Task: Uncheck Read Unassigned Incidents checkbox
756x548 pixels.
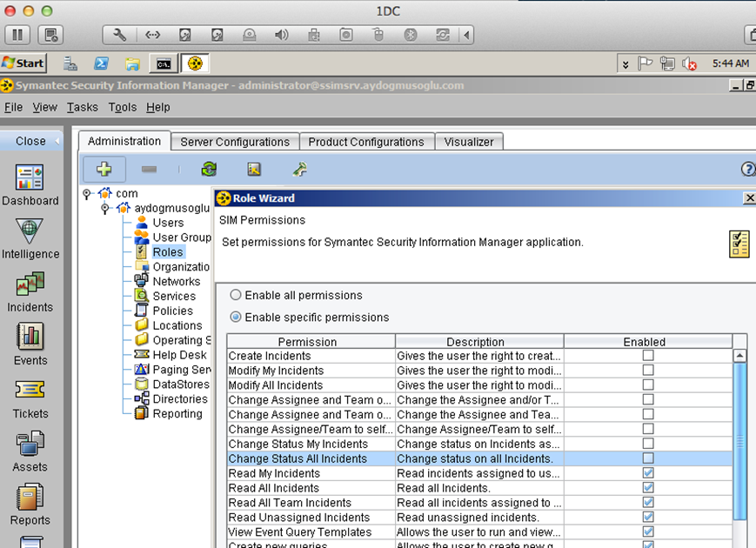Action: point(648,518)
